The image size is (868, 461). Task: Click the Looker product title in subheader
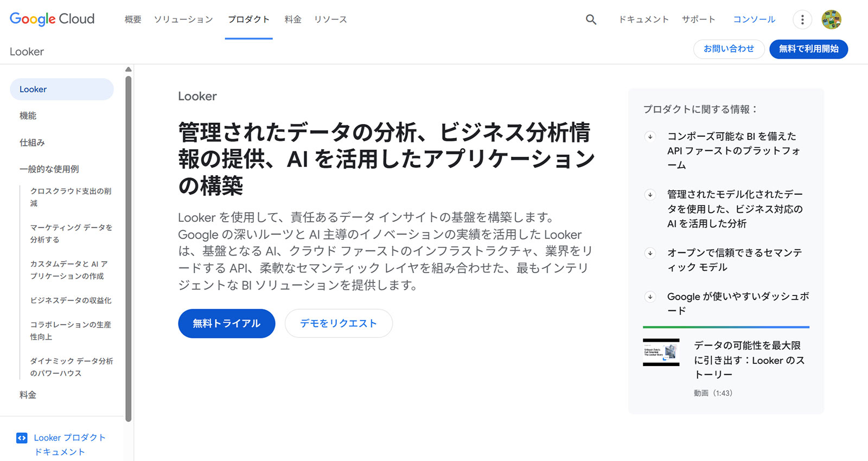27,52
